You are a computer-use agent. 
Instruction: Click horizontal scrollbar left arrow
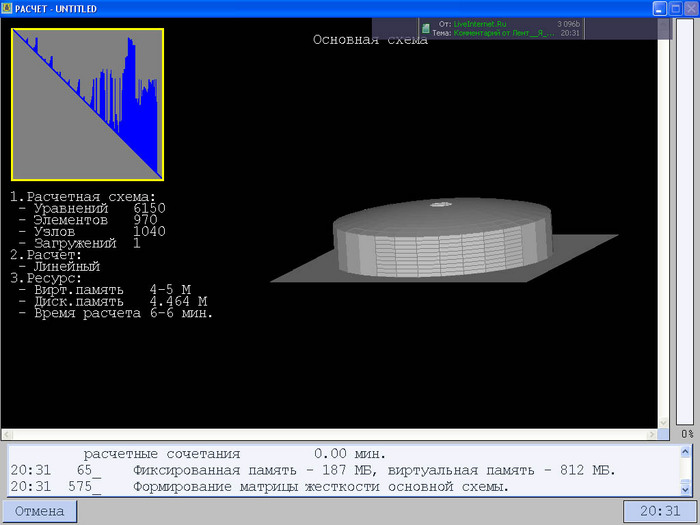point(7,434)
